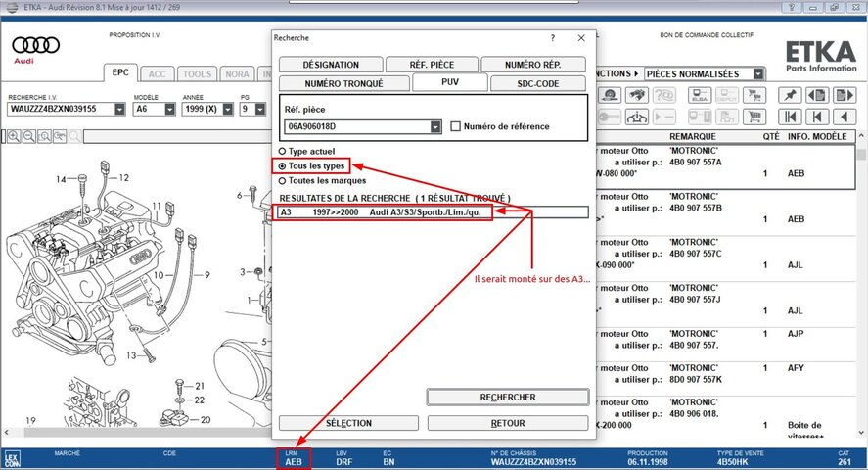Viewport: 868px width, 470px height.
Task: Click the REMARQUE column header
Action: coord(693,136)
